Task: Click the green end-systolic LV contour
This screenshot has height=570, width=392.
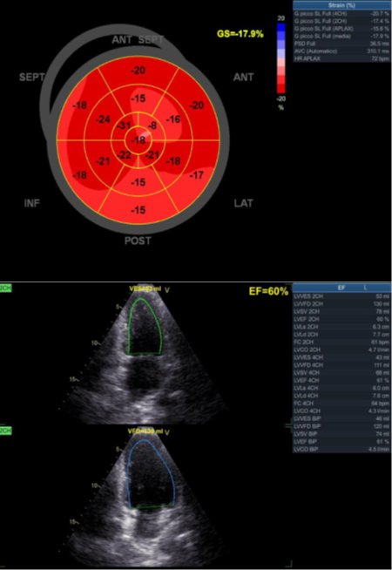Action: coord(145,326)
